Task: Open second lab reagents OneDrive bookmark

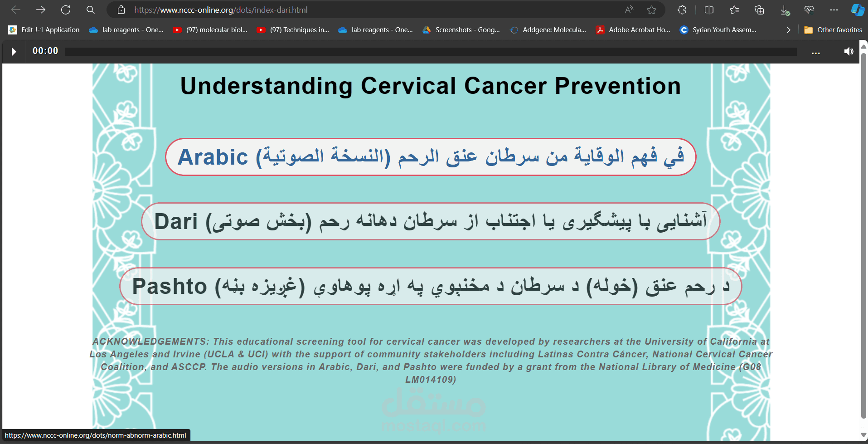Action: point(375,30)
